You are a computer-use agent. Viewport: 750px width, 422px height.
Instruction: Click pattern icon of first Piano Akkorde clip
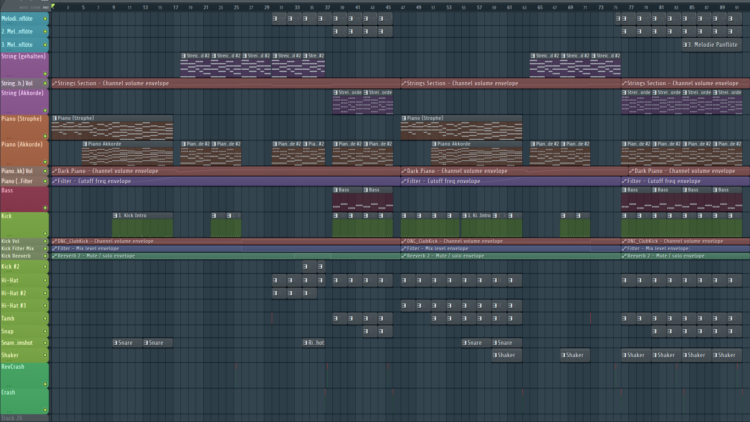[x=85, y=144]
